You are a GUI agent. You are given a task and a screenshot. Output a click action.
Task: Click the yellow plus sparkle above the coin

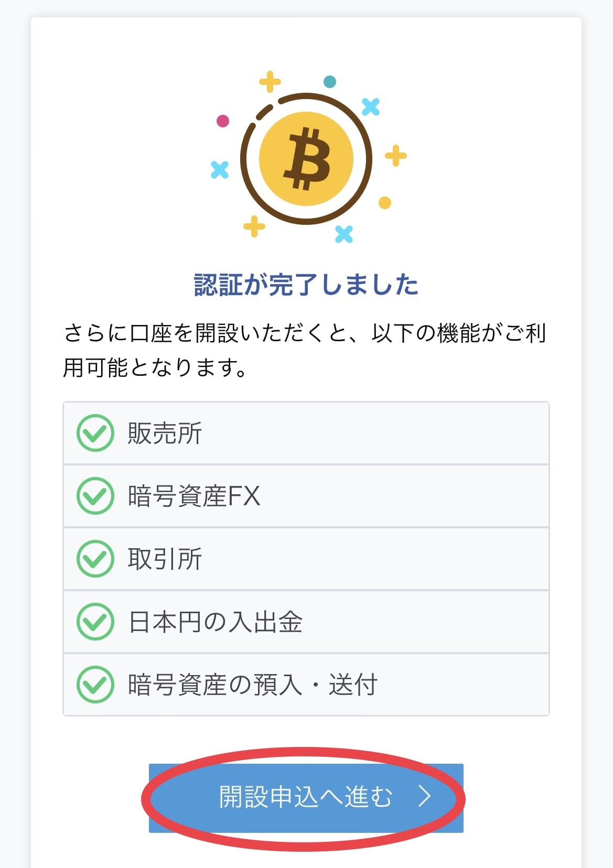click(270, 82)
